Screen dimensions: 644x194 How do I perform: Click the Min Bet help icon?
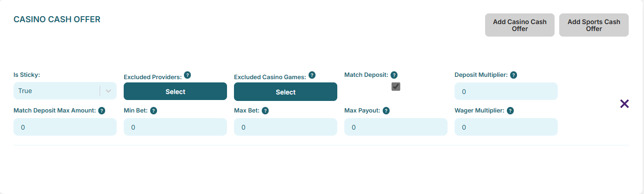coord(153,111)
